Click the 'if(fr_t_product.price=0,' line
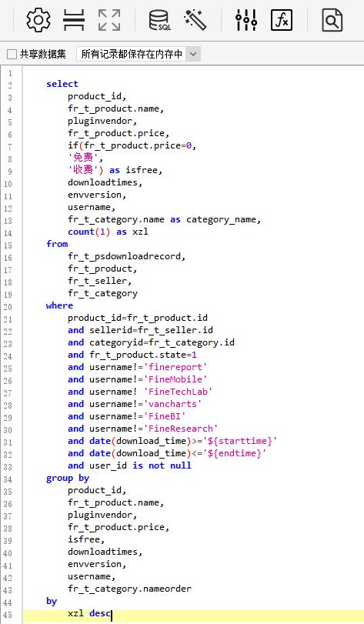Screen dimensions: 364x624 pos(132,145)
